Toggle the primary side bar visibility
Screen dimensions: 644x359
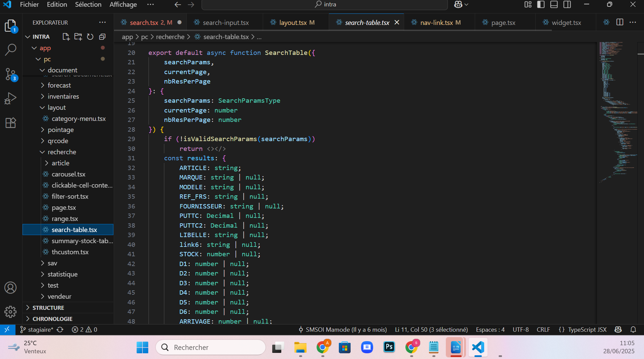pyautogui.click(x=540, y=4)
